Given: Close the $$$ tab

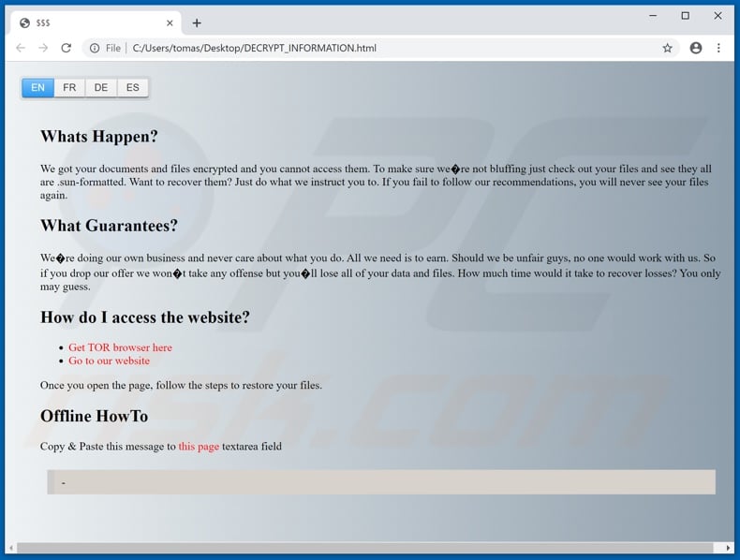Looking at the screenshot, I should point(170,23).
